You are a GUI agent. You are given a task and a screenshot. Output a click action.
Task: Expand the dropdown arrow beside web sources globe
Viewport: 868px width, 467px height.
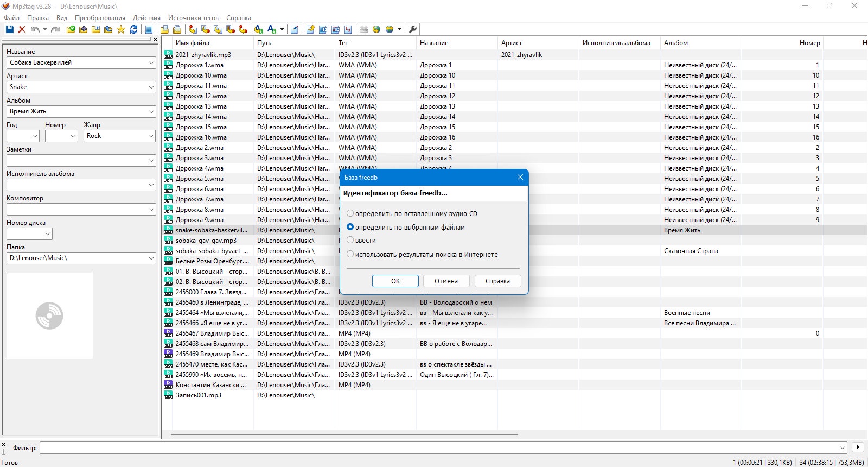pos(399,29)
